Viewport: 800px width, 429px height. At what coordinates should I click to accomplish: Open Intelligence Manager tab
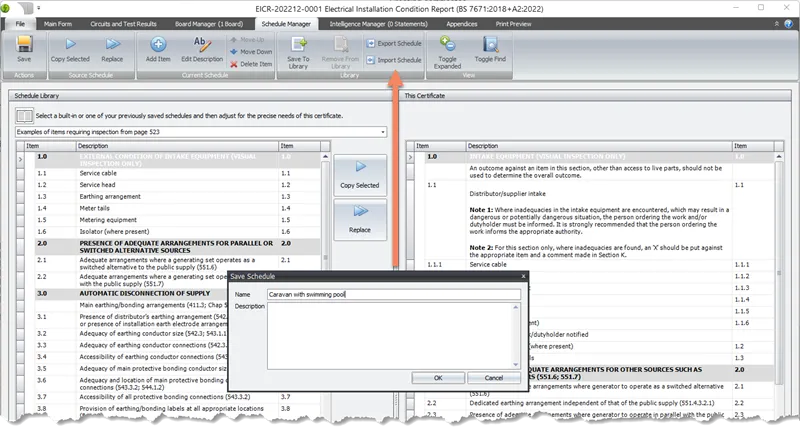379,23
